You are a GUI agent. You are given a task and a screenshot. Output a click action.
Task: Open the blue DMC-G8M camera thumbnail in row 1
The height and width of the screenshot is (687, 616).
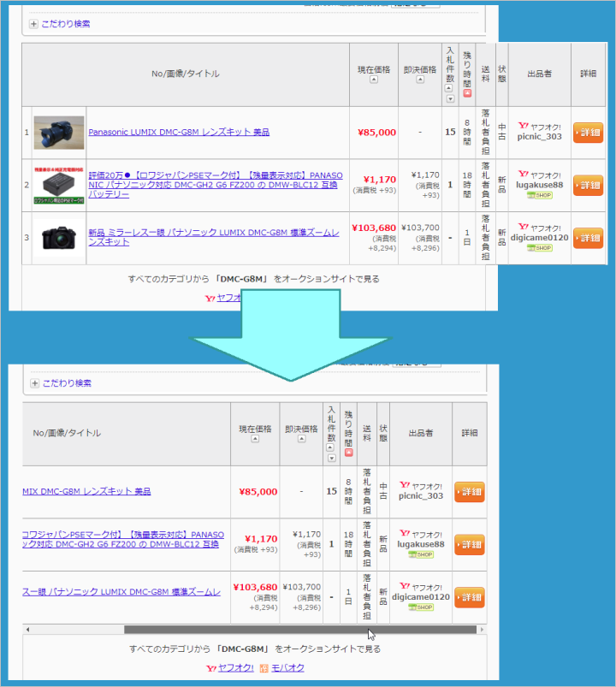[x=59, y=133]
